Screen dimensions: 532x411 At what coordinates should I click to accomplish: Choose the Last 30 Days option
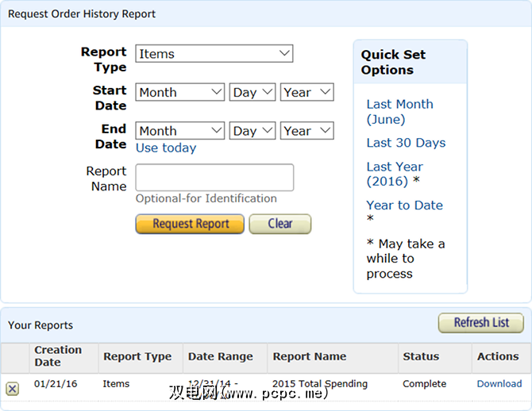click(406, 143)
